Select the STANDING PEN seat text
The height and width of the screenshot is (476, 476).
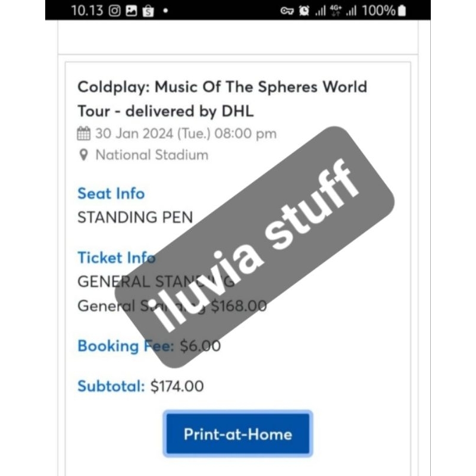tap(134, 217)
